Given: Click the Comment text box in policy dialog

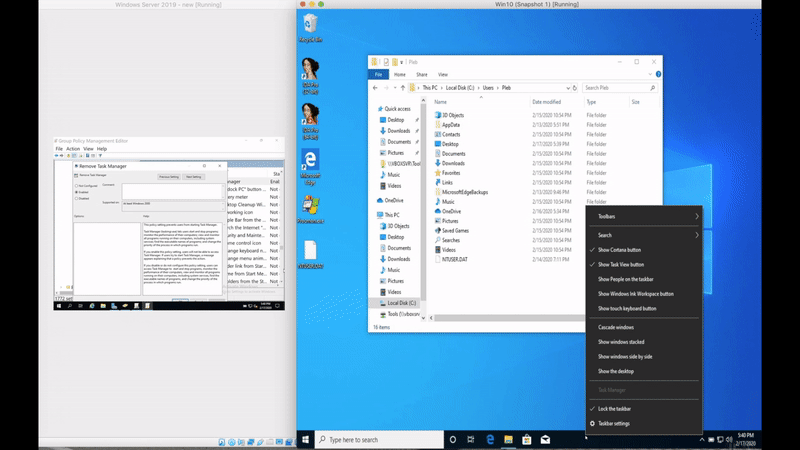Looking at the screenshot, I should pos(172,191).
